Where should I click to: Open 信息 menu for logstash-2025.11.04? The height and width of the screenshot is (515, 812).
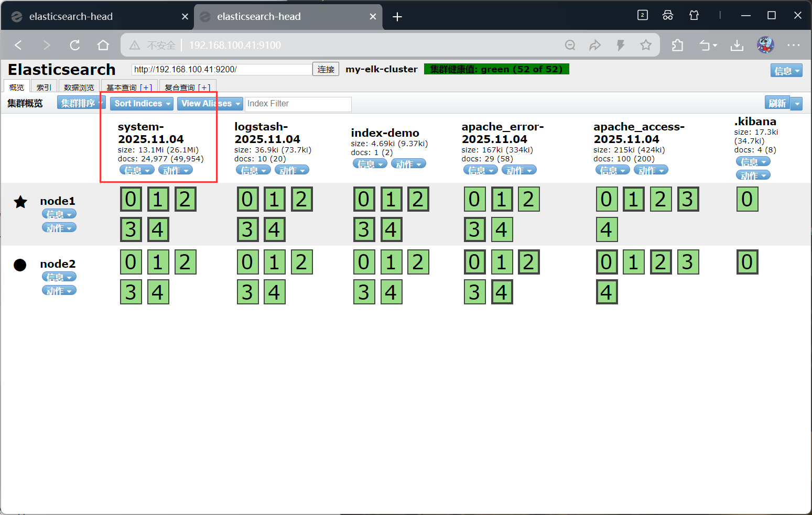pyautogui.click(x=253, y=170)
